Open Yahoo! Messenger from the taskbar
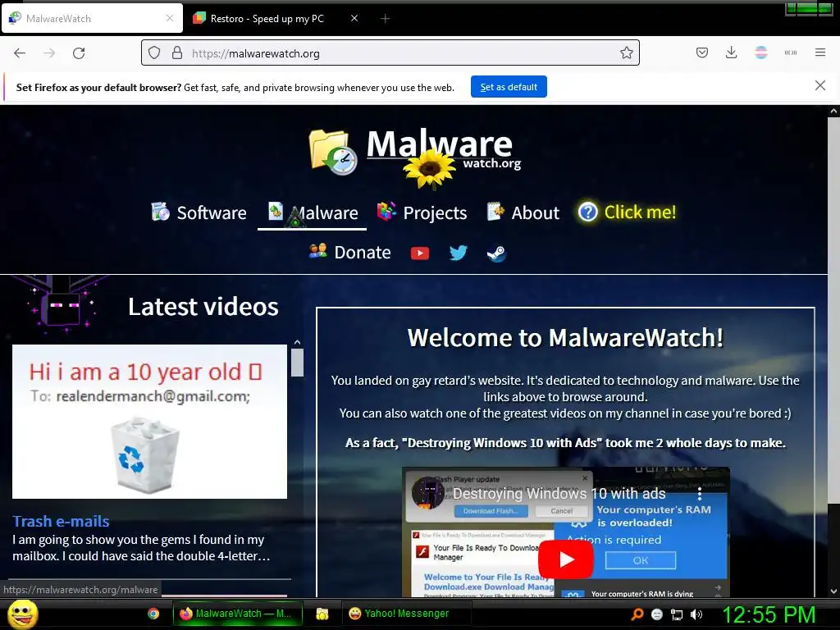Screen dimensions: 840x630 [x=406, y=614]
